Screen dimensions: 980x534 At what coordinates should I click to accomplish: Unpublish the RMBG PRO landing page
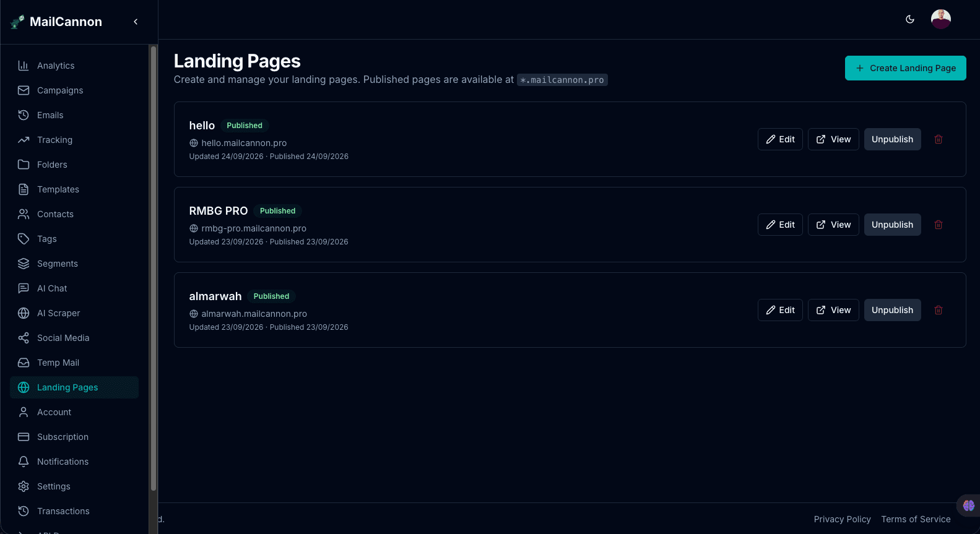(892, 225)
